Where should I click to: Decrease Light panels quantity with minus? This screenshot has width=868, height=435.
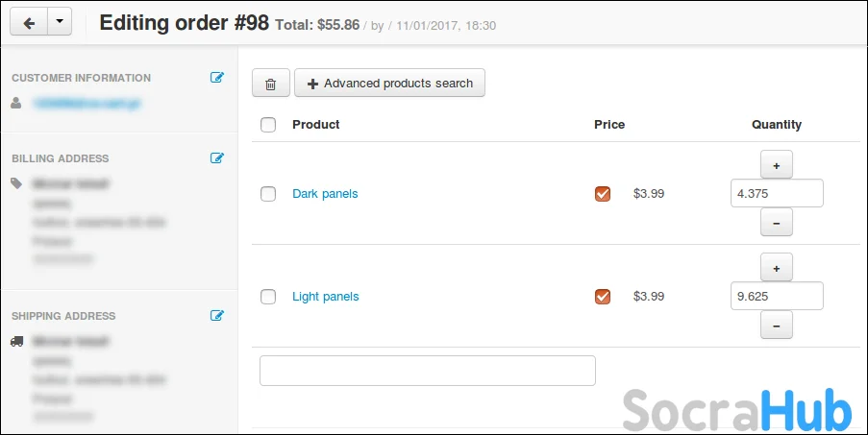[x=776, y=325]
